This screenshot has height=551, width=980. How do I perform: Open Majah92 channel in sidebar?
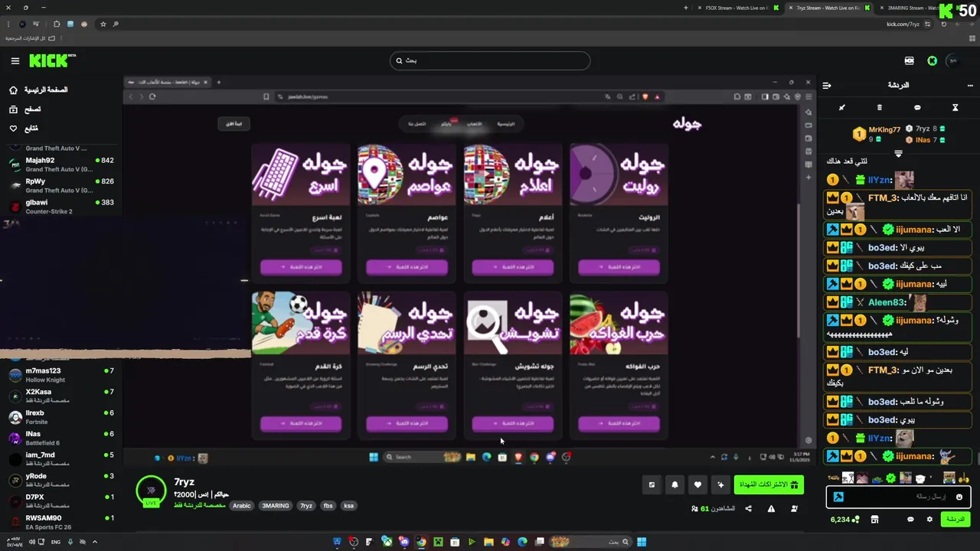coord(60,165)
